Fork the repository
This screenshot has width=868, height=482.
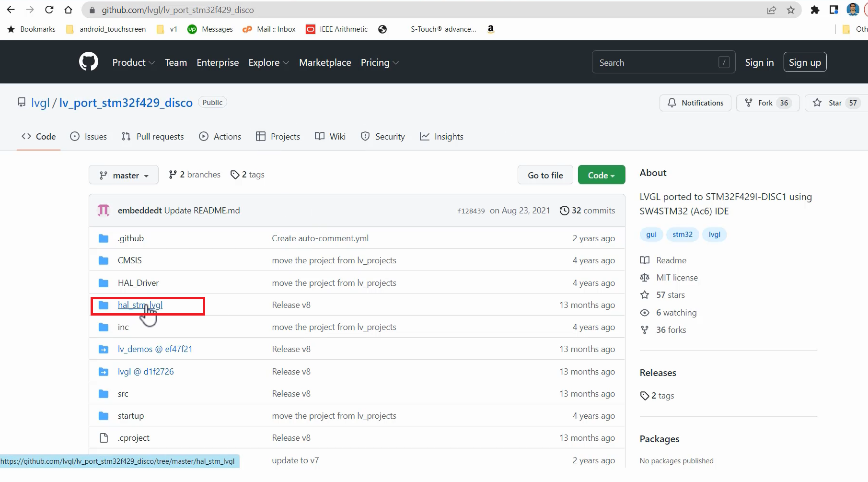768,103
